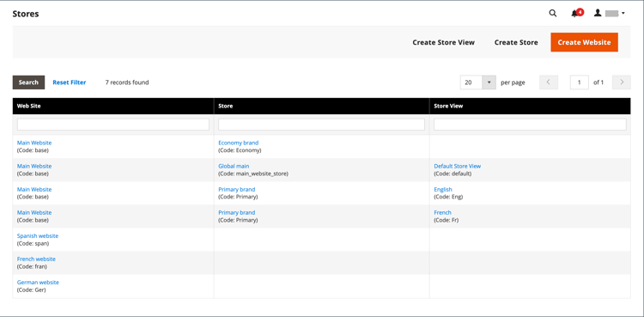644x317 pixels.
Task: Focus the Store filter field
Action: [322, 125]
